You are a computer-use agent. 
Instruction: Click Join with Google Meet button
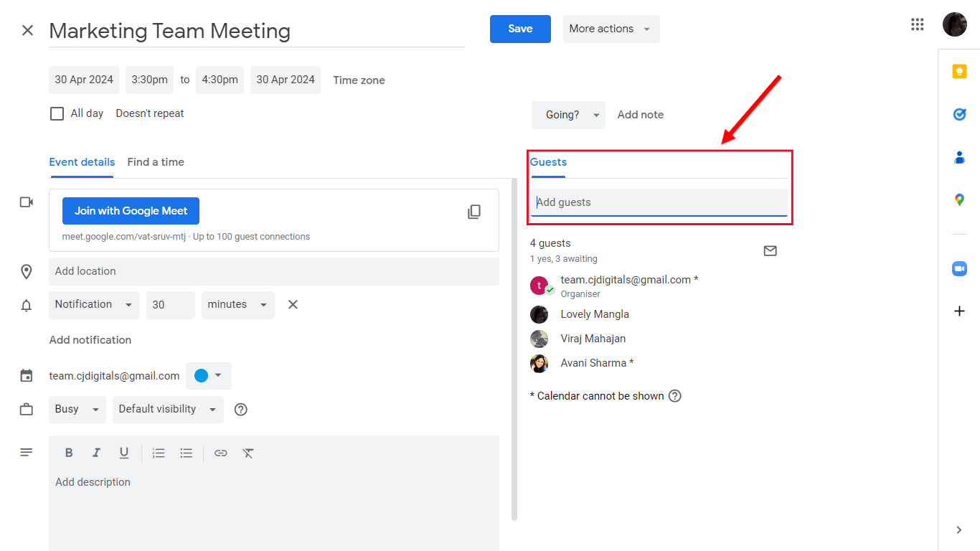[131, 211]
